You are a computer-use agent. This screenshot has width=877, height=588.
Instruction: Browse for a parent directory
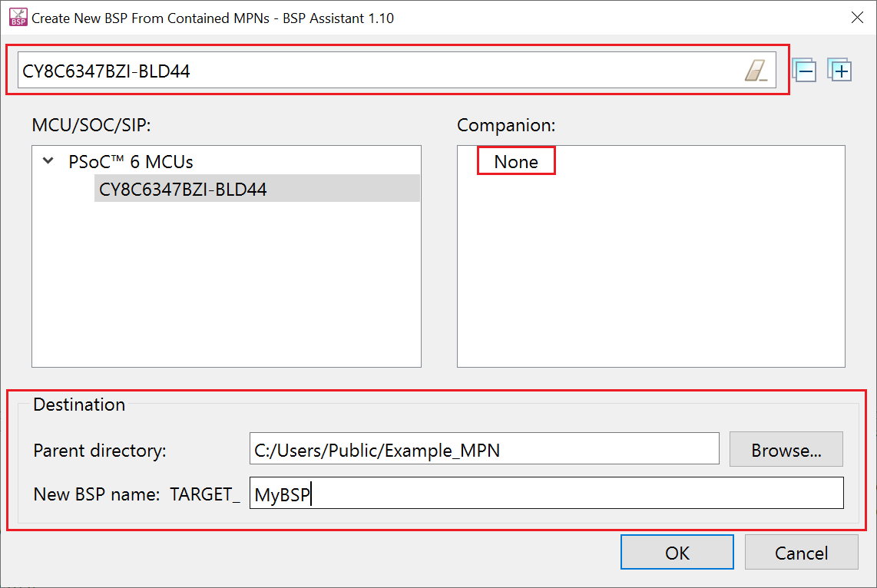pyautogui.click(x=786, y=449)
